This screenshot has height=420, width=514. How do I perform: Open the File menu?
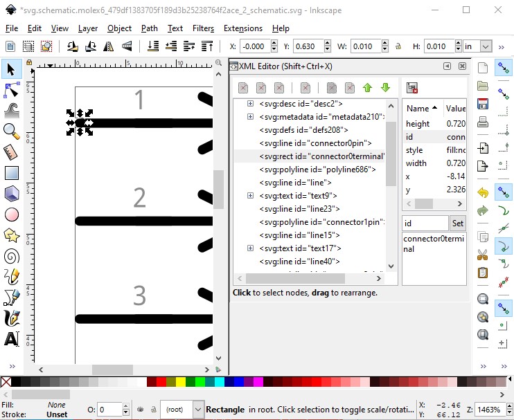coord(12,28)
